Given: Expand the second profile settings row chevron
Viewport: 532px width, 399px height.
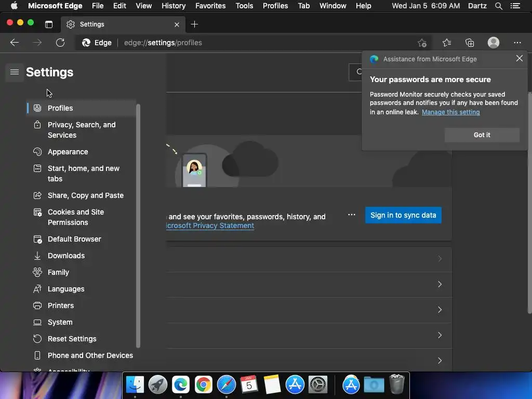Looking at the screenshot, I should pyautogui.click(x=440, y=284).
